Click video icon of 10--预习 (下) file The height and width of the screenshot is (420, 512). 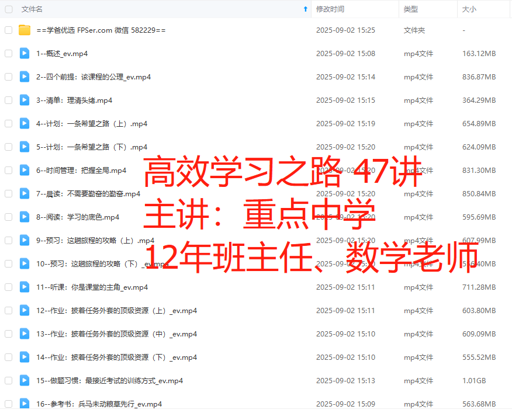25,263
